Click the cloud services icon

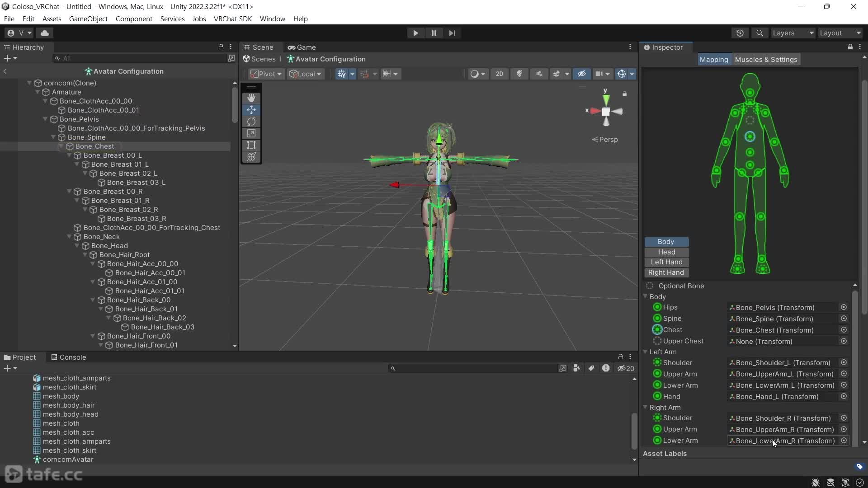click(45, 33)
